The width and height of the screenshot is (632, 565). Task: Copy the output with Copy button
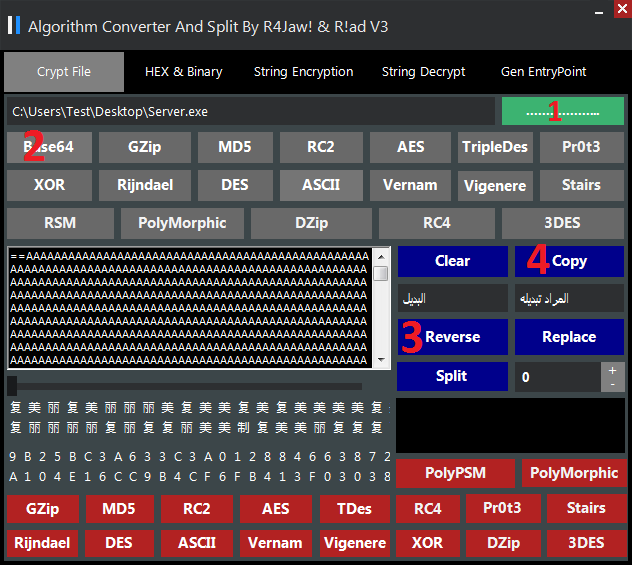569,261
